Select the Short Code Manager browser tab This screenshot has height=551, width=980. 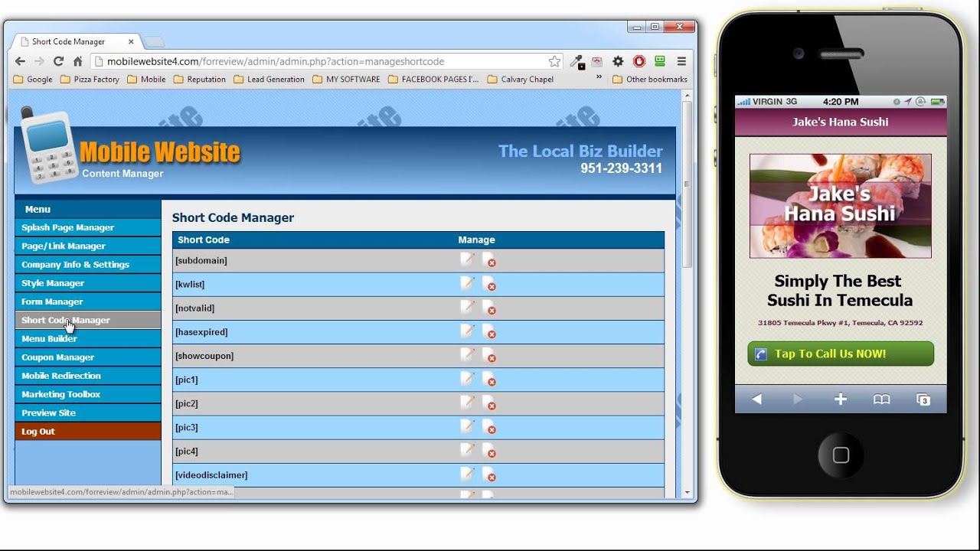77,41
